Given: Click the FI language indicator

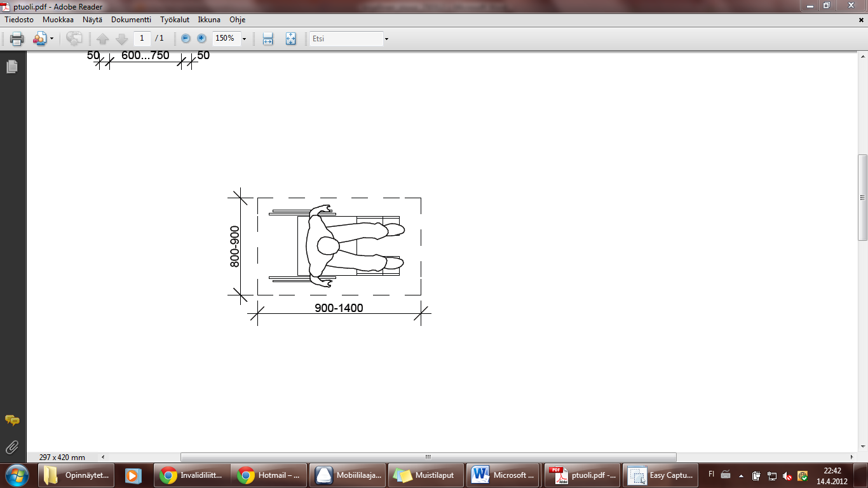Looking at the screenshot, I should click(711, 475).
